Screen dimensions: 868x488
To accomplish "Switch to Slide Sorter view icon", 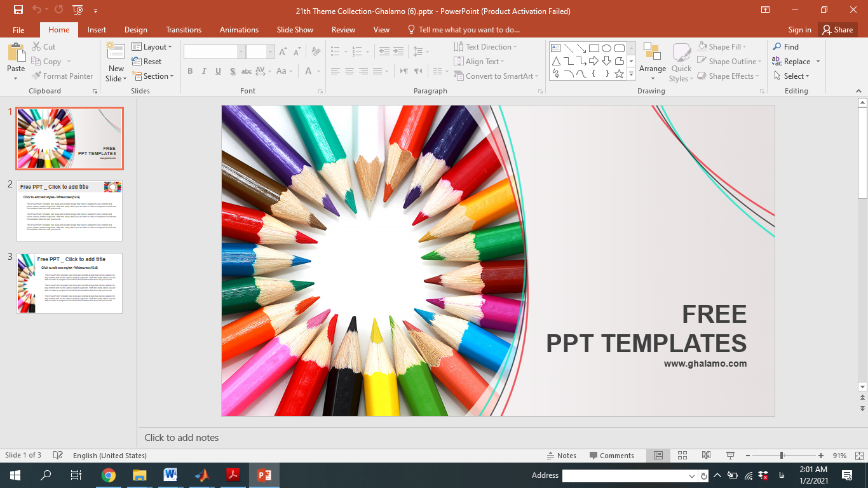I will 682,456.
